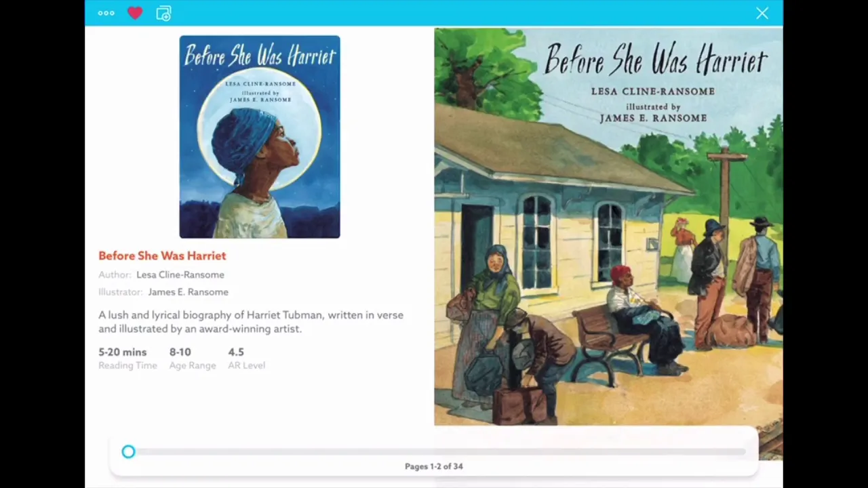Click the Illustrator: label

tap(121, 292)
